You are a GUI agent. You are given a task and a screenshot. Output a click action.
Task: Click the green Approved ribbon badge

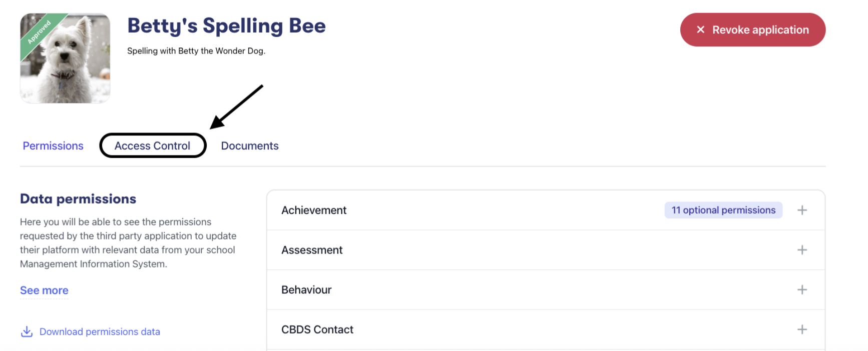coord(39,32)
